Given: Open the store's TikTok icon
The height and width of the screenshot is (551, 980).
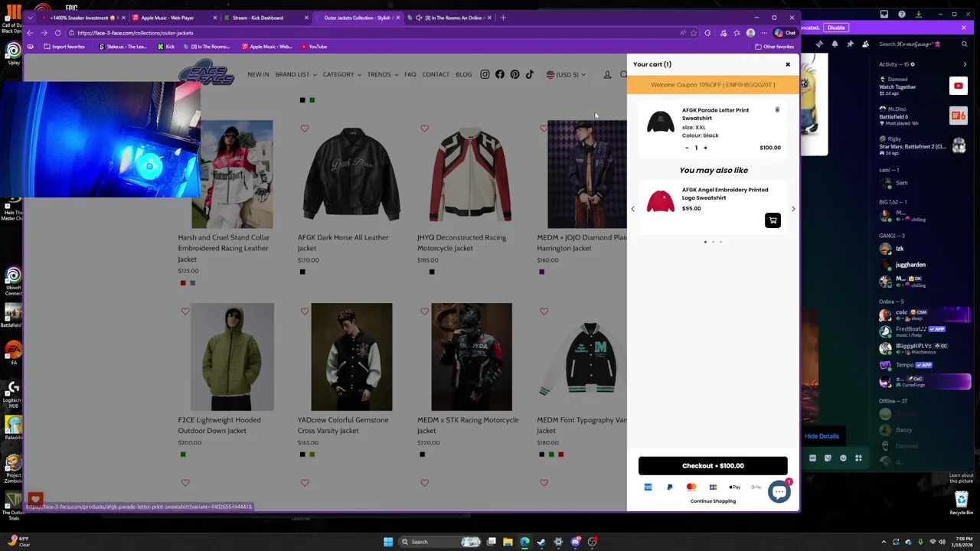Looking at the screenshot, I should tap(529, 74).
